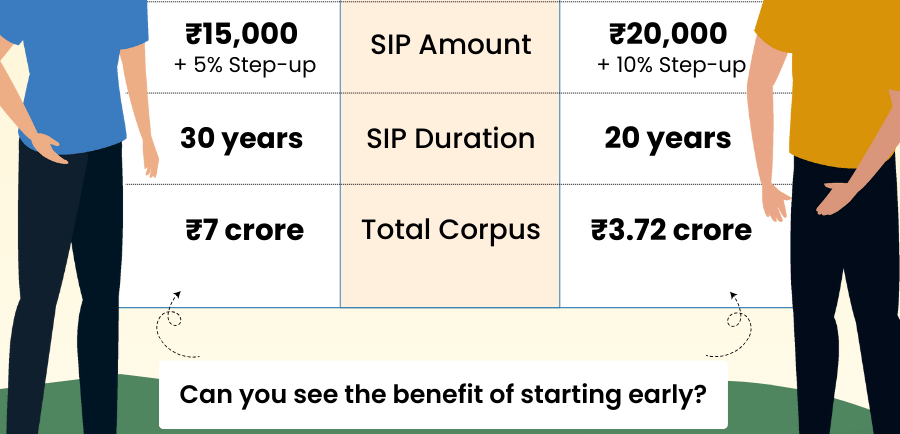Click the left curly dashed arrow
The image size is (900, 434).
176,324
